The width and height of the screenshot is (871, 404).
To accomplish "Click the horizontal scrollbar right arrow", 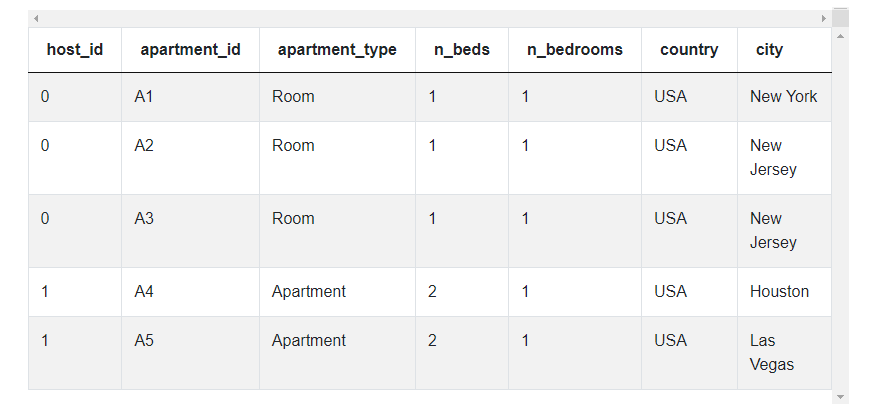I will coord(824,18).
